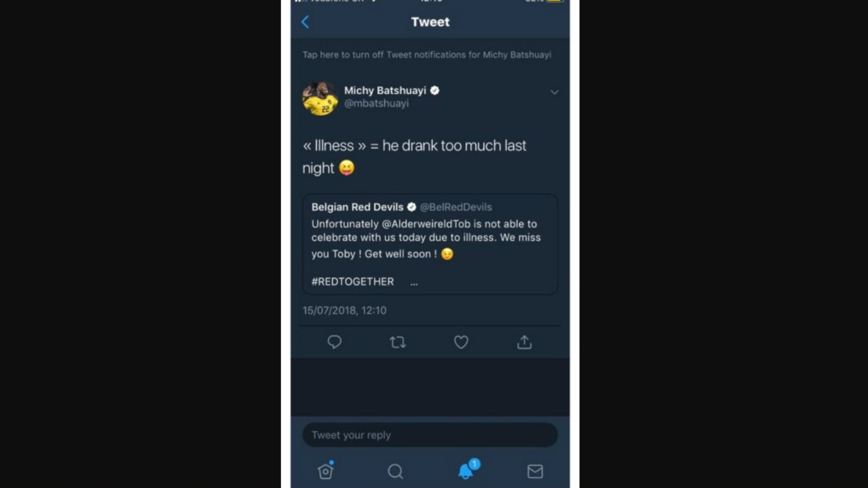This screenshot has width=868, height=488.
Task: Like the tweet with heart icon
Action: pos(461,342)
